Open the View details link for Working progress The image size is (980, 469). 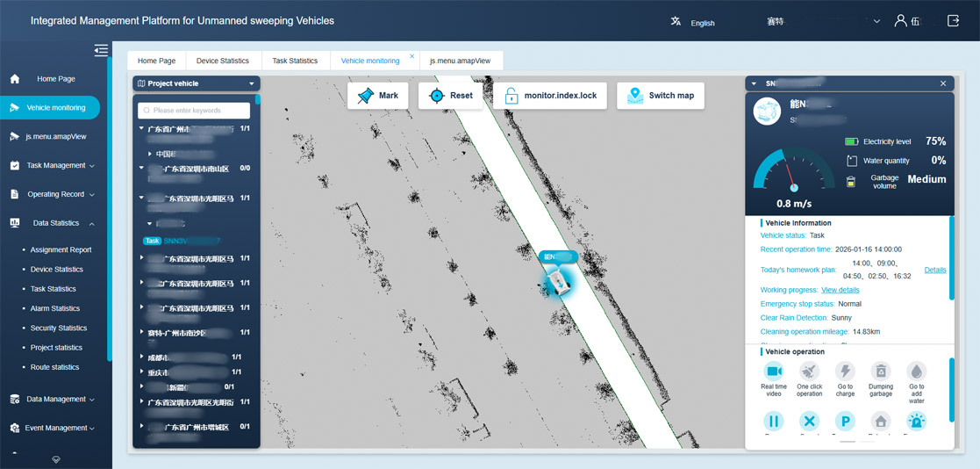(840, 290)
